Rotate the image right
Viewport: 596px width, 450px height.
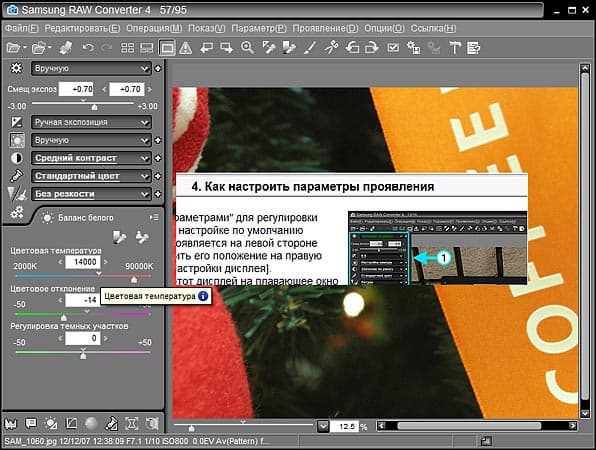tap(372, 48)
